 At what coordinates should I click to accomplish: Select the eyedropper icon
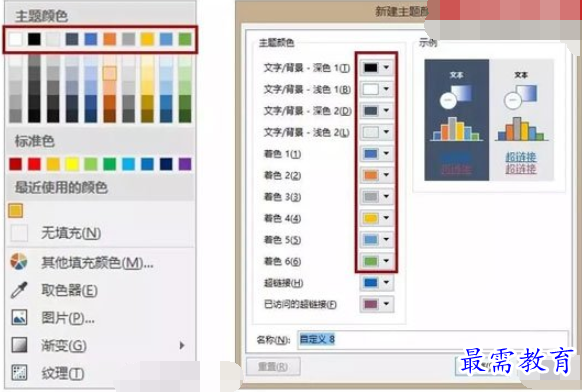(x=19, y=290)
